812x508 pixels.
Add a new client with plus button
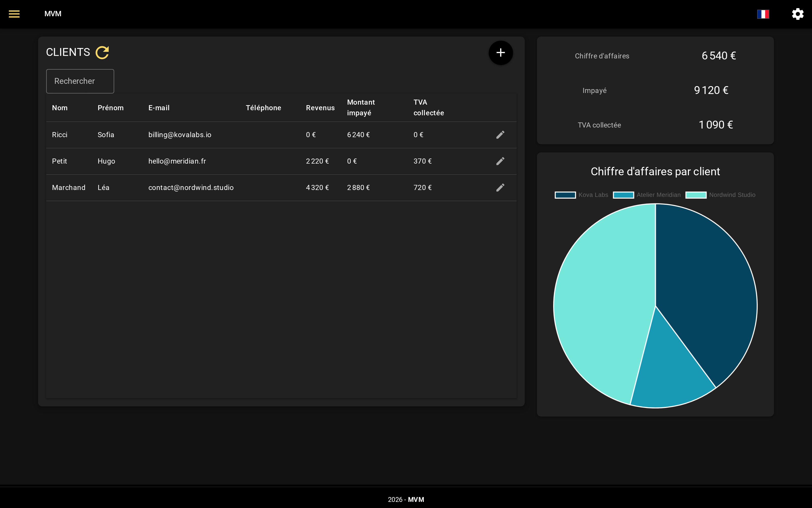(501, 52)
